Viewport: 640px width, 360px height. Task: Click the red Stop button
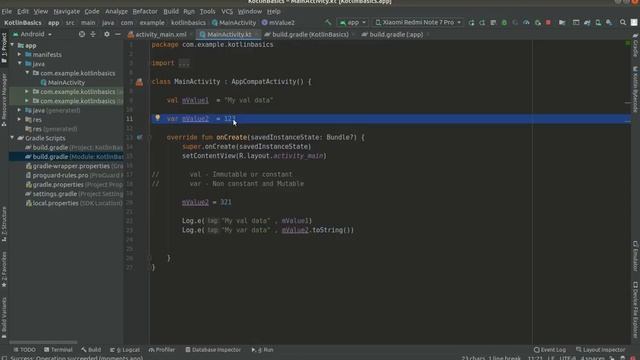point(549,23)
